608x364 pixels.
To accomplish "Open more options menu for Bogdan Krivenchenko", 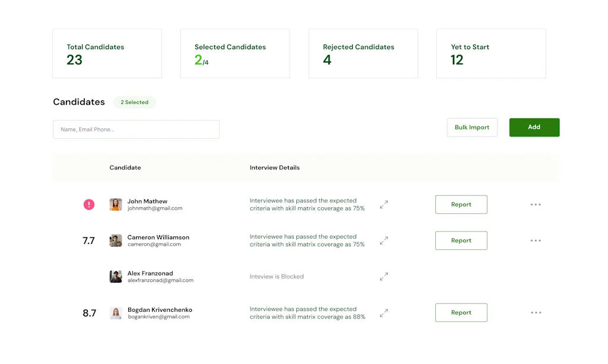I will (x=536, y=312).
